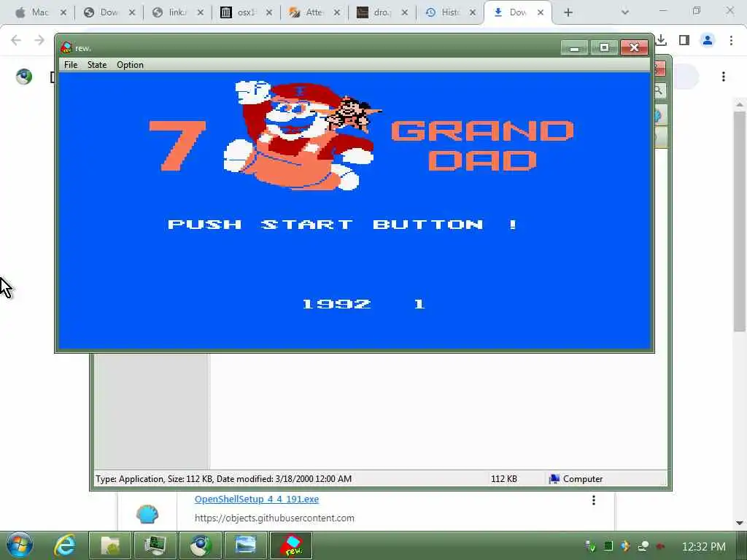The width and height of the screenshot is (747, 560).
Task: Switch to the Chromium browser taskbar button
Action: (x=201, y=545)
